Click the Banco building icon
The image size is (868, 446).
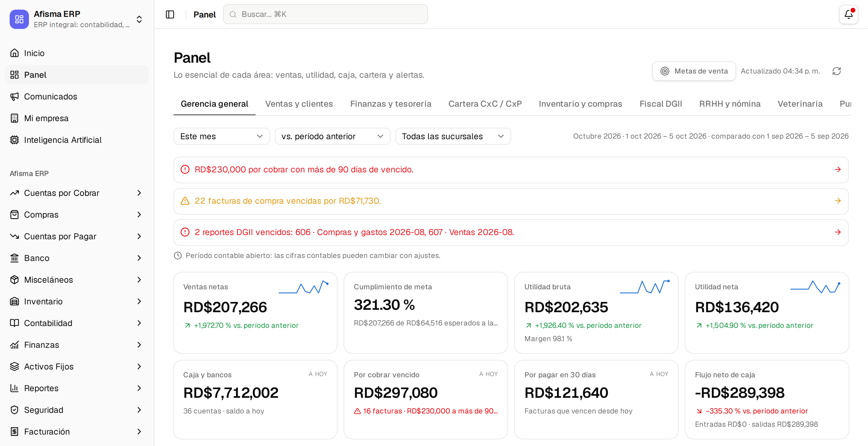coord(14,258)
